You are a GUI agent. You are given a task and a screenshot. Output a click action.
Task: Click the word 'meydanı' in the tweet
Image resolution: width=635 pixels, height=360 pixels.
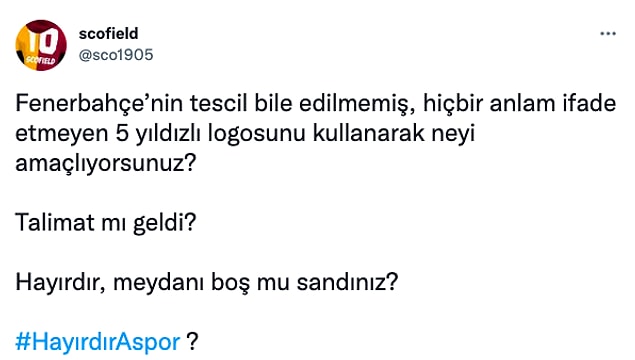[x=158, y=282]
